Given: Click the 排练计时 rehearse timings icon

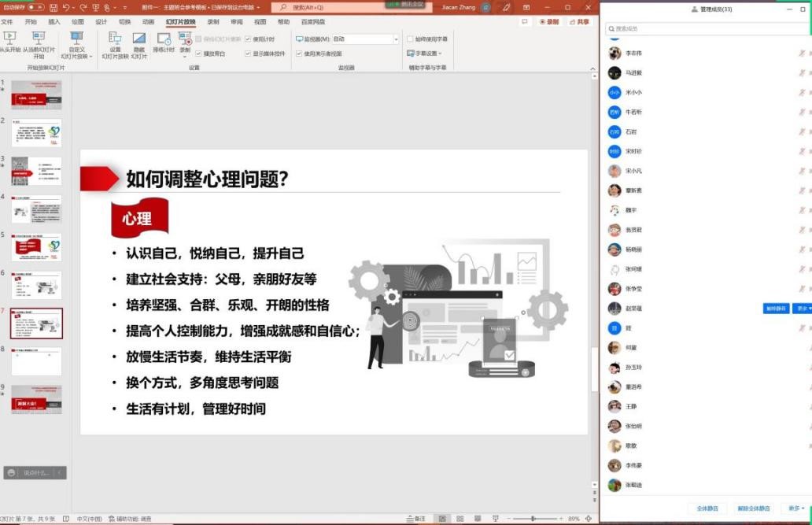Looking at the screenshot, I should point(164,40).
